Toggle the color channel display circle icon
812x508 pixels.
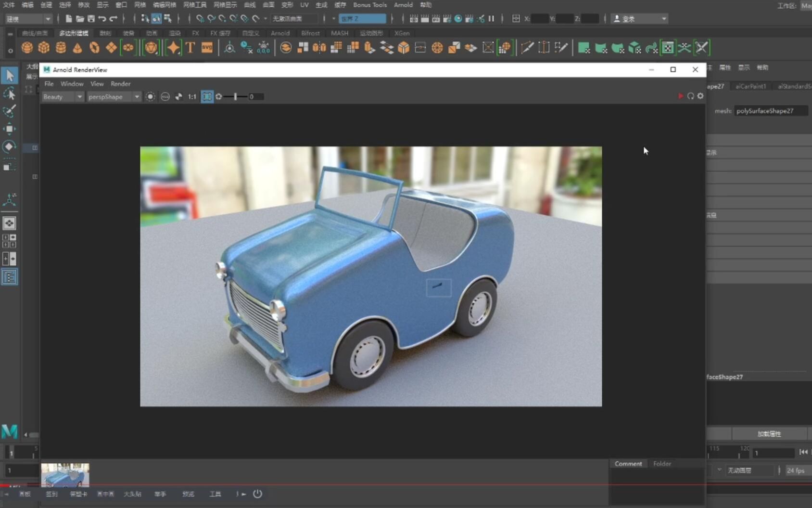tap(150, 97)
